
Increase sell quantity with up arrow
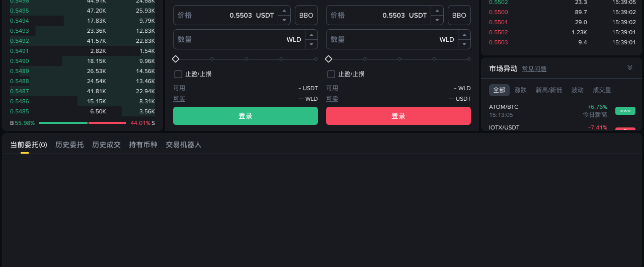click(x=464, y=35)
